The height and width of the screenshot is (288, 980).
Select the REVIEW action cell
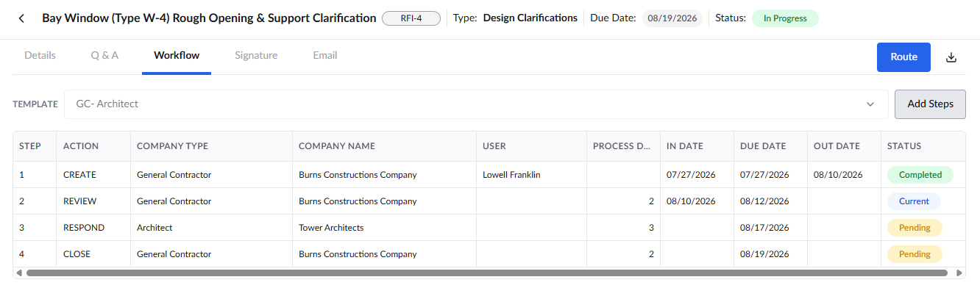pyautogui.click(x=93, y=201)
